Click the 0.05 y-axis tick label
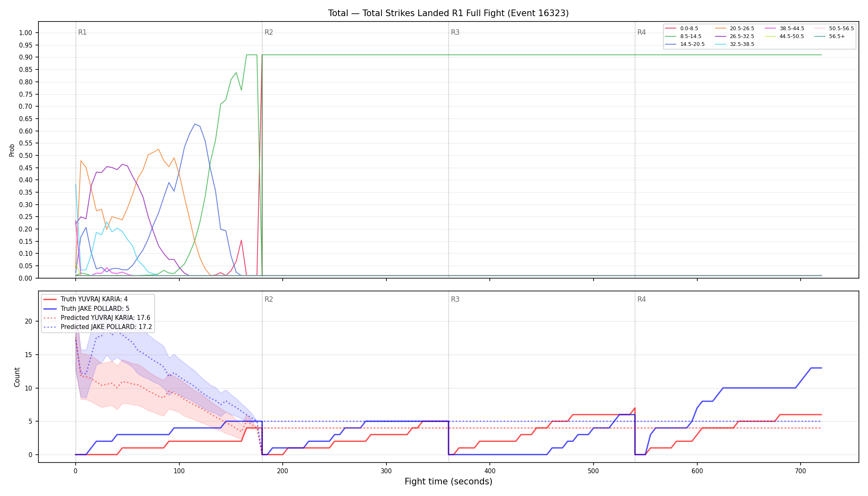The width and height of the screenshot is (868, 496). (x=25, y=266)
